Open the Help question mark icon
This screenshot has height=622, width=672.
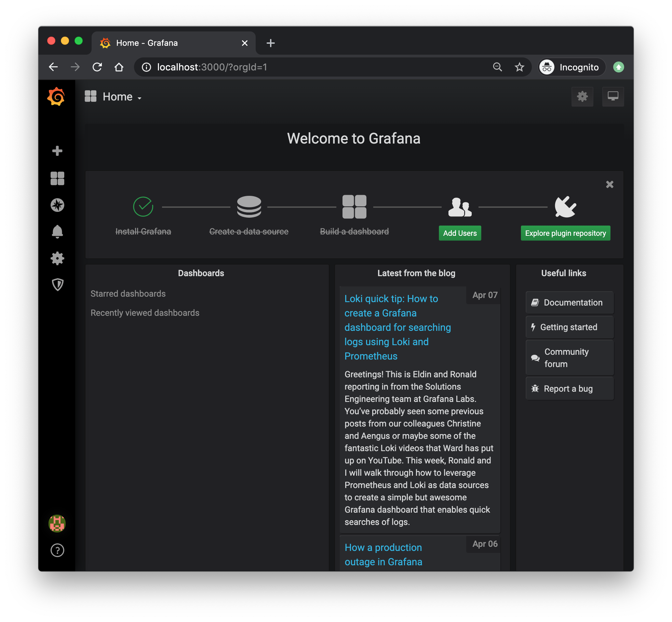(x=57, y=550)
